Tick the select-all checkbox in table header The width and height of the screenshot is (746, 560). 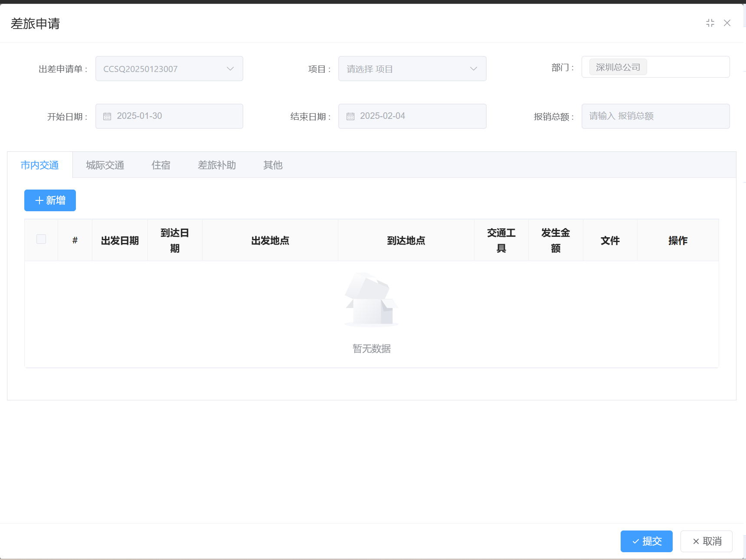click(41, 239)
